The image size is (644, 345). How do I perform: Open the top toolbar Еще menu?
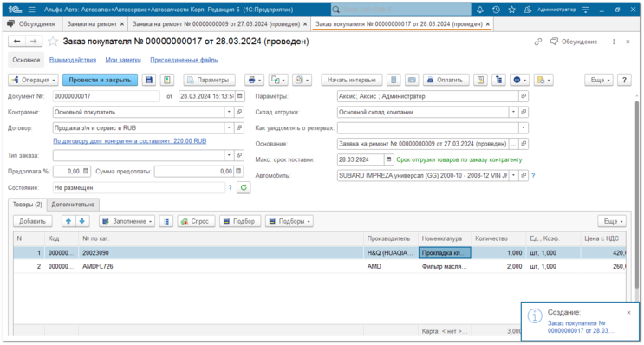point(599,80)
